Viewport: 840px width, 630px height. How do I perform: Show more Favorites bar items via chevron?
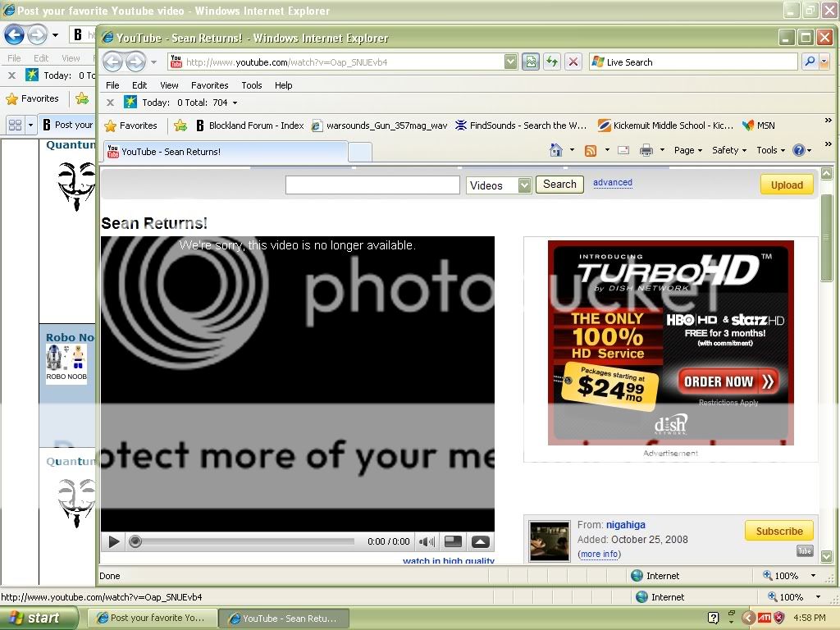pyautogui.click(x=829, y=121)
